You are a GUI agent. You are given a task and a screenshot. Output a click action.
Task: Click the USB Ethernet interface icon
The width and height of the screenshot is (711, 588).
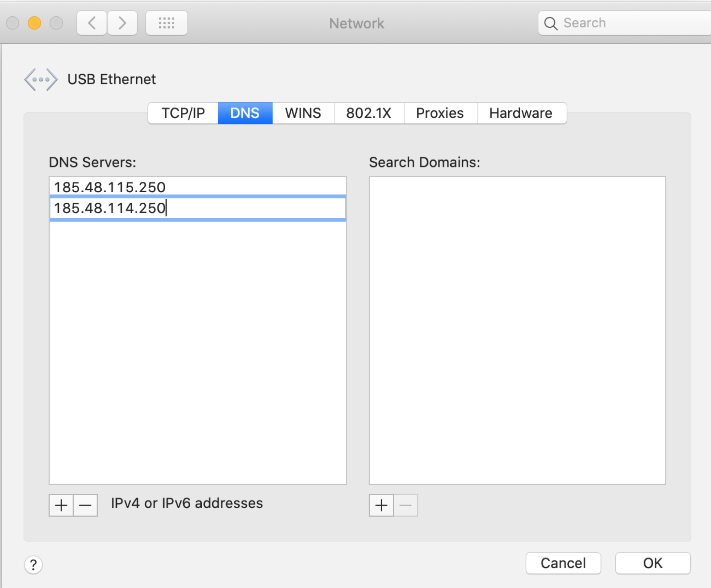(41, 79)
